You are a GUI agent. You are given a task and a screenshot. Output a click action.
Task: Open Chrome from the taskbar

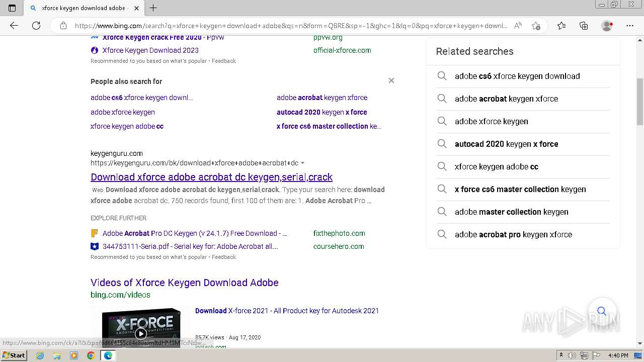[91, 355]
